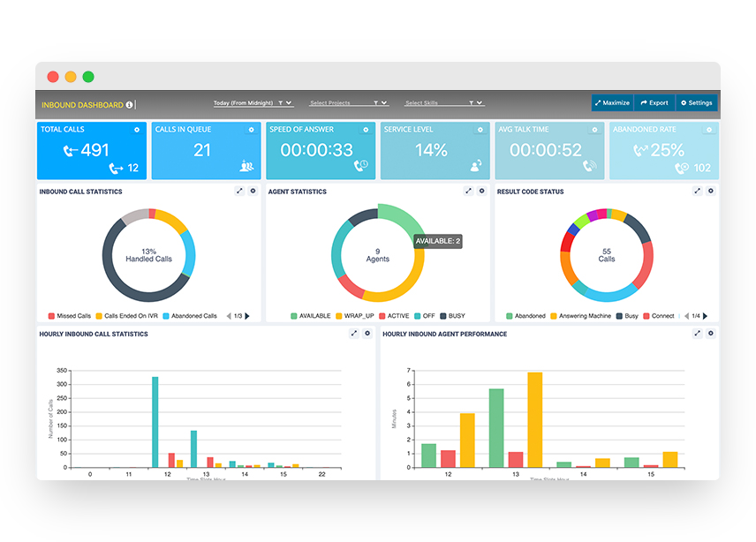
Task: Click the 13% Handled Calls center label
Action: click(x=148, y=255)
